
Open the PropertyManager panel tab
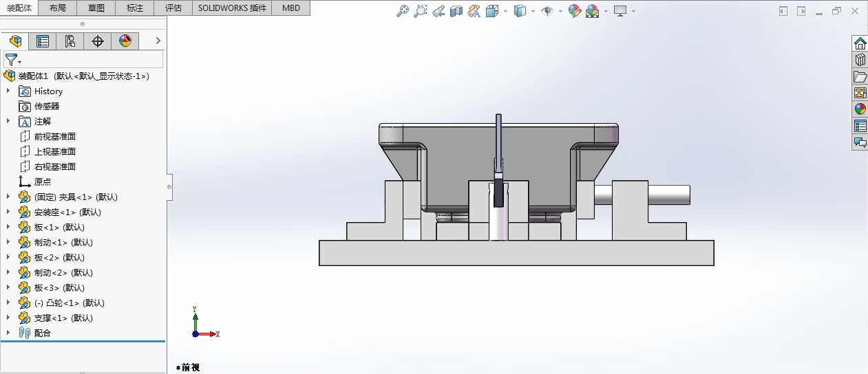[43, 41]
